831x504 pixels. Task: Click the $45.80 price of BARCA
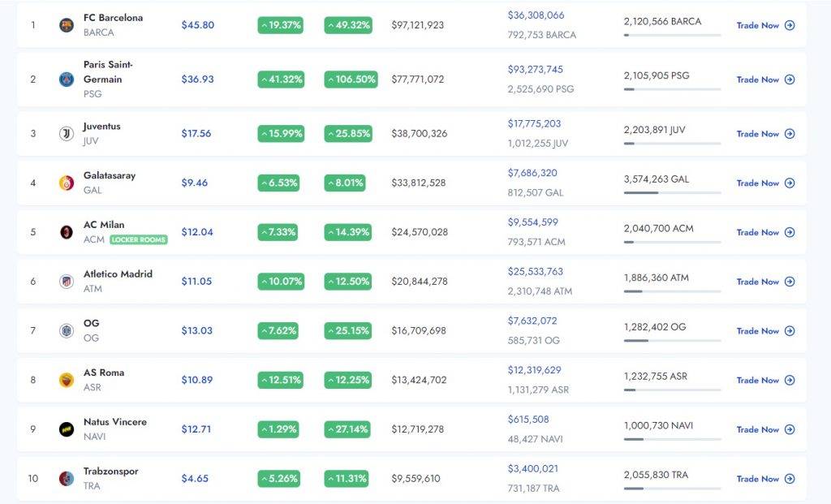pos(198,25)
